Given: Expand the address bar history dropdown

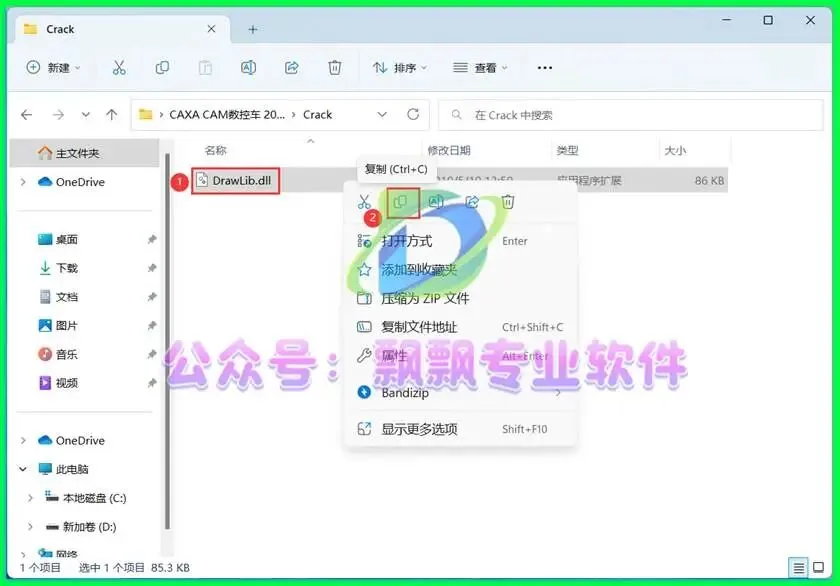Looking at the screenshot, I should (x=382, y=115).
